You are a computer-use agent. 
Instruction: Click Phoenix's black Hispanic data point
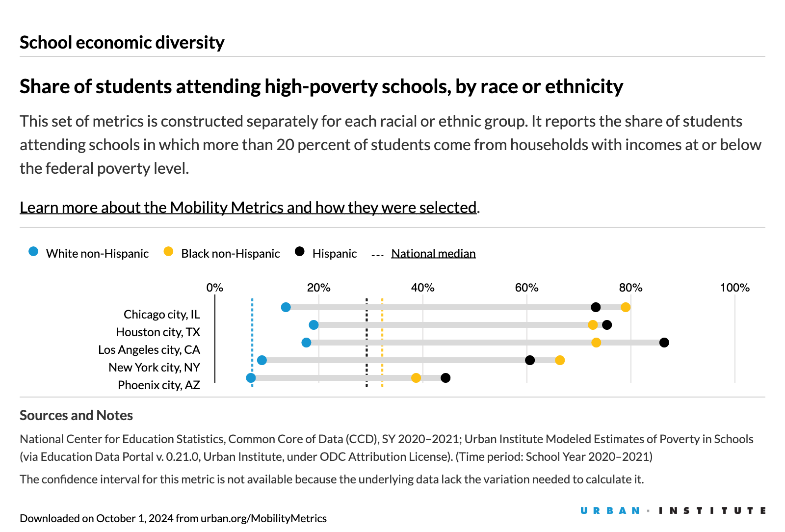[445, 378]
